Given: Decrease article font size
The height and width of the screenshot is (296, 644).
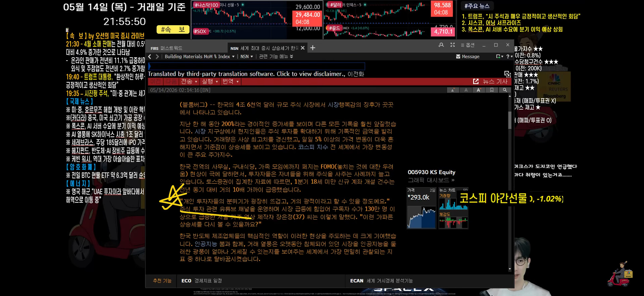Looking at the screenshot, I should 453,90.
